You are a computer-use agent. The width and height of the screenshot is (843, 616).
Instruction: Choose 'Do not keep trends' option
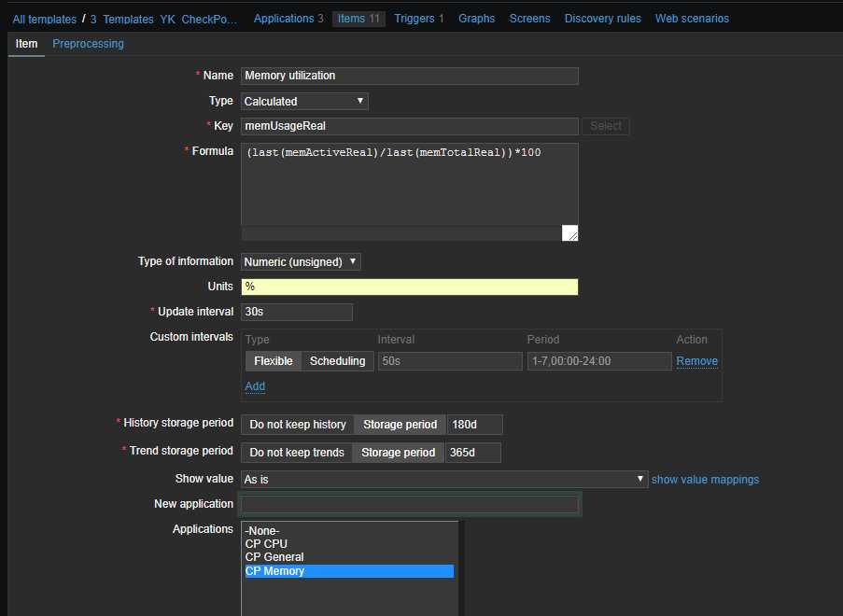(x=296, y=453)
